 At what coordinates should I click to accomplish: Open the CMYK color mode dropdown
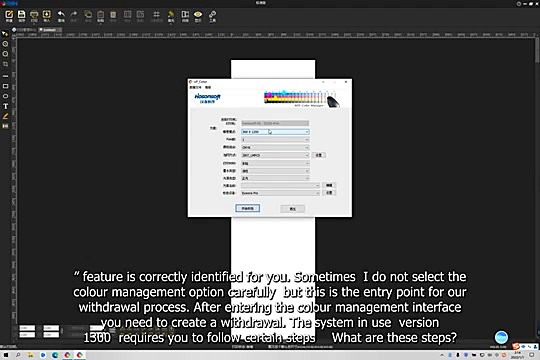click(x=275, y=147)
